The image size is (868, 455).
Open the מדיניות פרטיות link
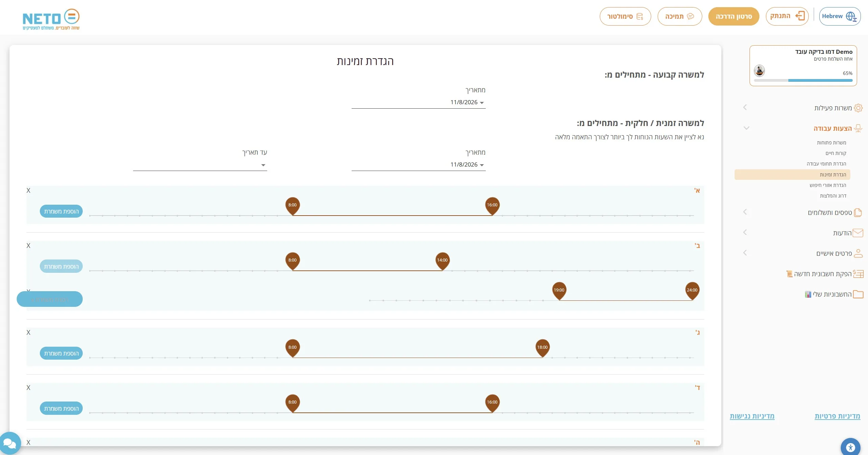(x=837, y=416)
